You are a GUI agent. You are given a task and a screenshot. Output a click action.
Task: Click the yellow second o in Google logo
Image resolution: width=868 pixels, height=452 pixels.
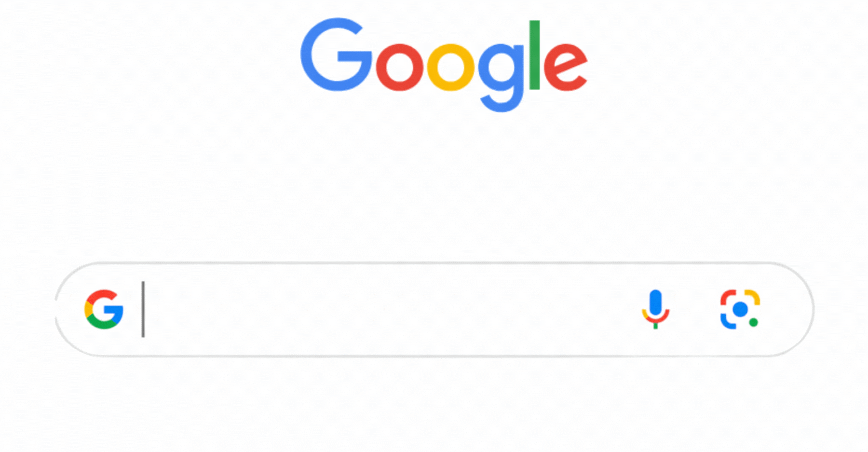[451, 67]
